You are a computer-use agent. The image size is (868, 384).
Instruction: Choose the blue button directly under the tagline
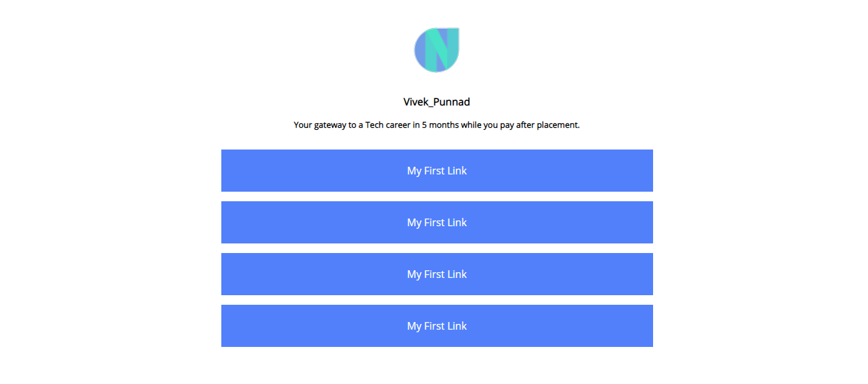pyautogui.click(x=437, y=171)
